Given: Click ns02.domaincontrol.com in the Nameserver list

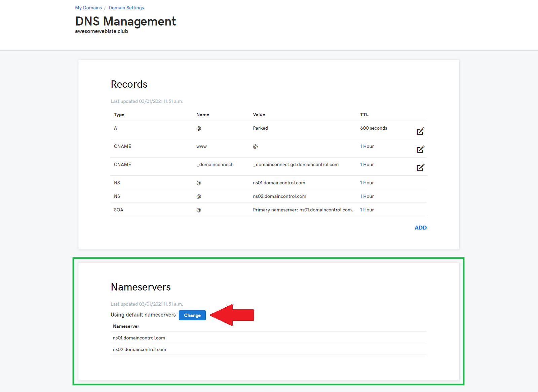Looking at the screenshot, I should point(140,349).
